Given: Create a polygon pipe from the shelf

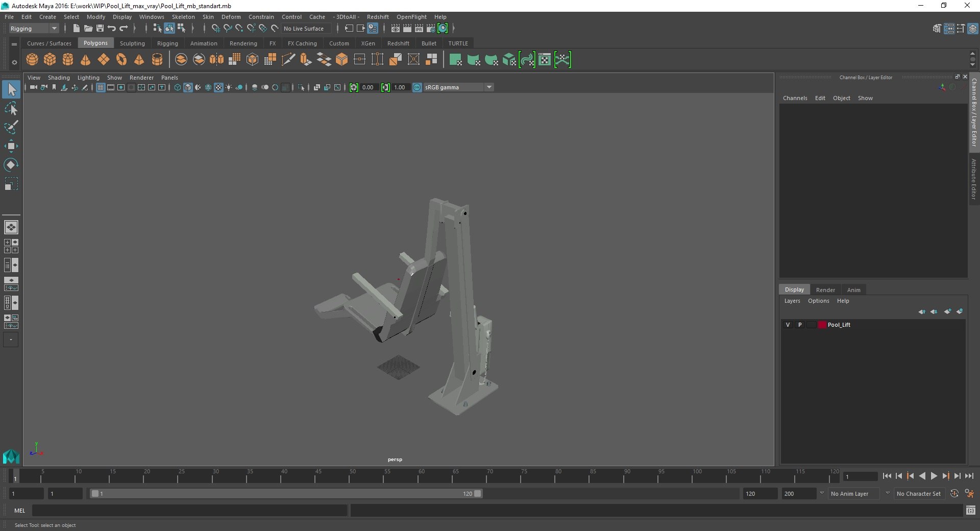Looking at the screenshot, I should point(157,60).
